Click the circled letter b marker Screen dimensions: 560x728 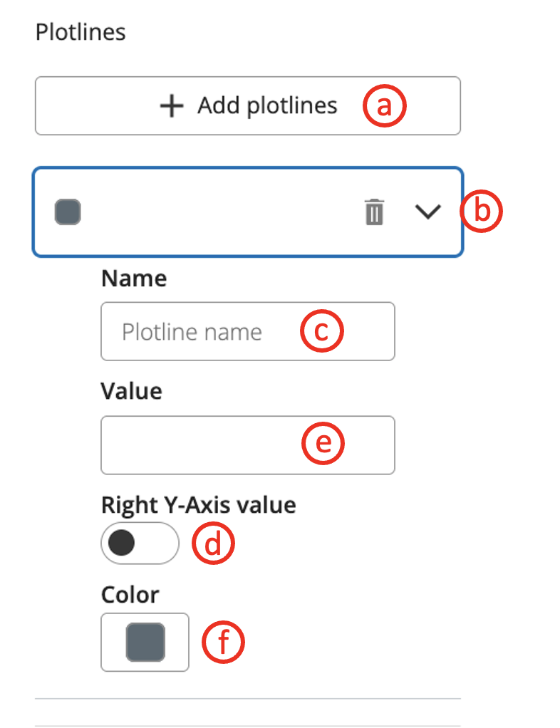click(x=482, y=212)
